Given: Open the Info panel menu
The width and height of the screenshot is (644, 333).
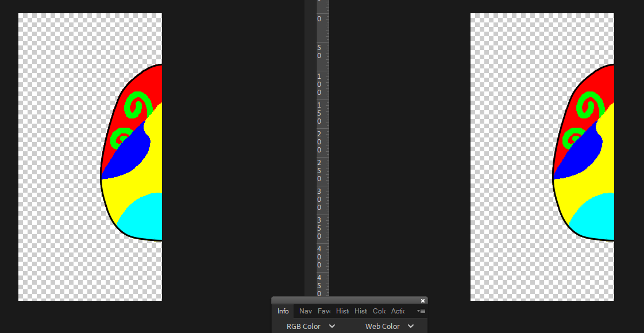Looking at the screenshot, I should point(421,311).
